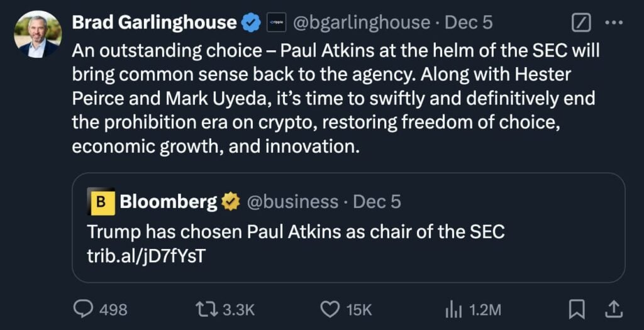Image resolution: width=644 pixels, height=330 pixels.
Task: Click the main post's Dec 5 timestamp
Action: tap(469, 23)
